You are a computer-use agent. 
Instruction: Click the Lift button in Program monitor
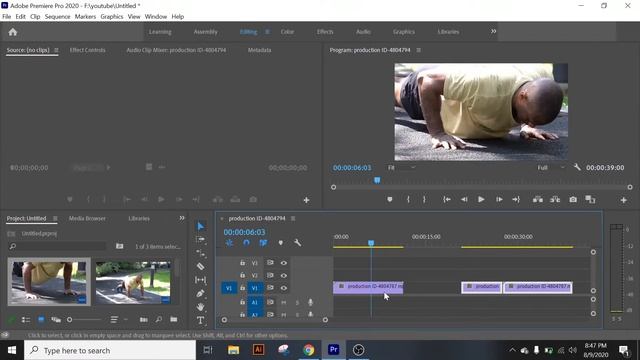coord(538,200)
